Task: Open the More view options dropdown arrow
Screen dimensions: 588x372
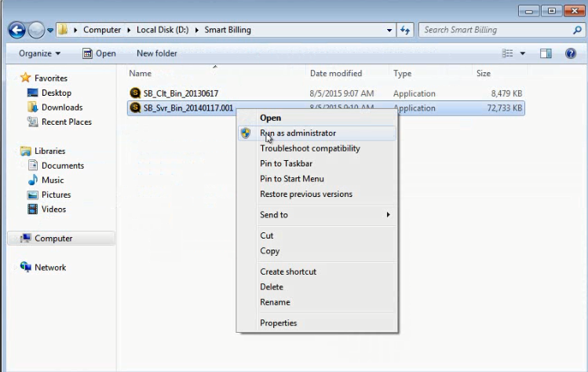Action: coord(522,53)
